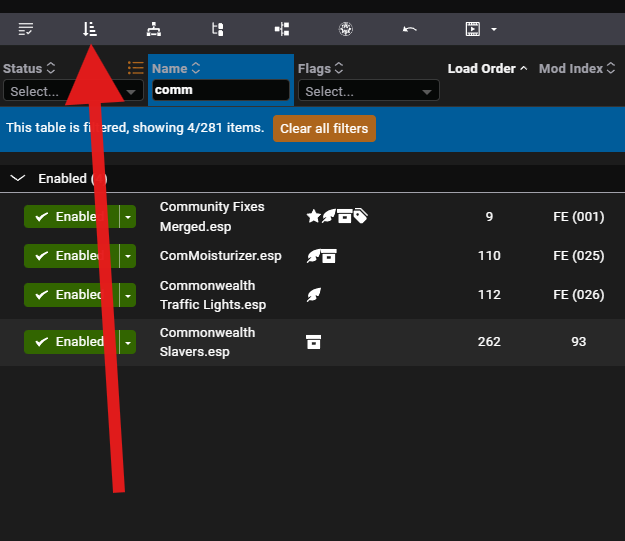Click orange list icon beside Name column
This screenshot has width=625, height=541.
136,68
